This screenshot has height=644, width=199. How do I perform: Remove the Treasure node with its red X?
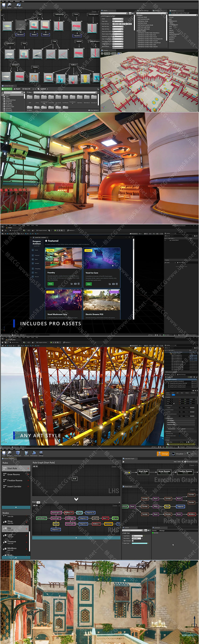point(27,542)
